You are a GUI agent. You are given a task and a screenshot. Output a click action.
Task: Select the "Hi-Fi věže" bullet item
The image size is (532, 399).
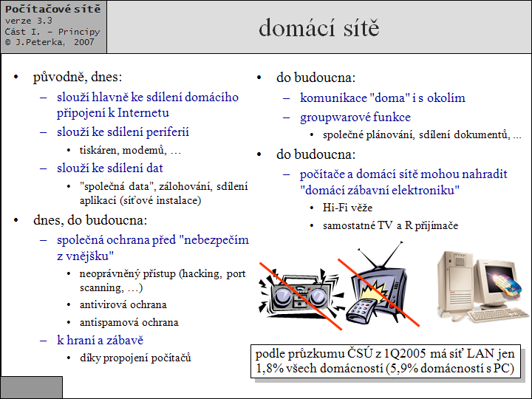[x=347, y=208]
